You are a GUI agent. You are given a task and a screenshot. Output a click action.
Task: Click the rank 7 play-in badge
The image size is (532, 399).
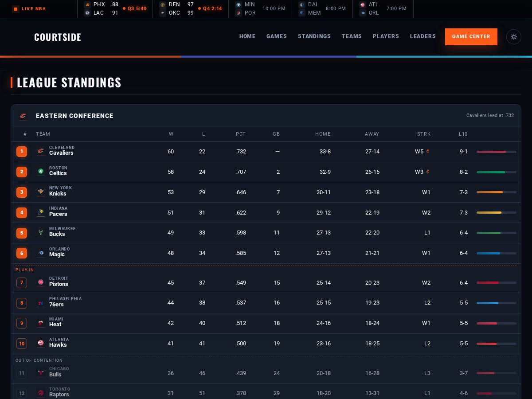point(22,282)
